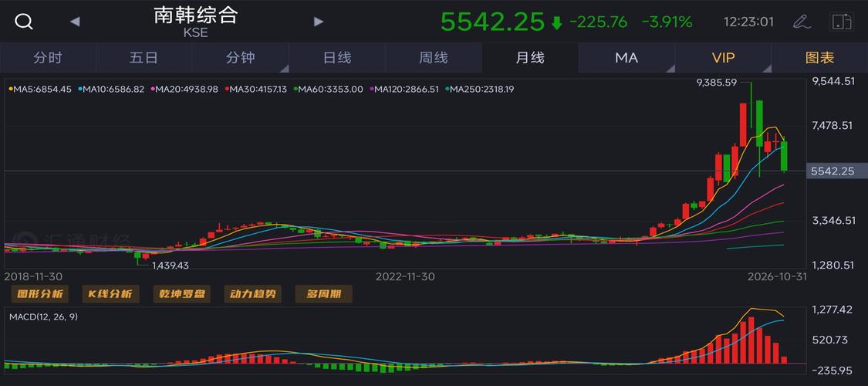Open the pencil drawing tool
The image size is (868, 386).
pos(802,22)
